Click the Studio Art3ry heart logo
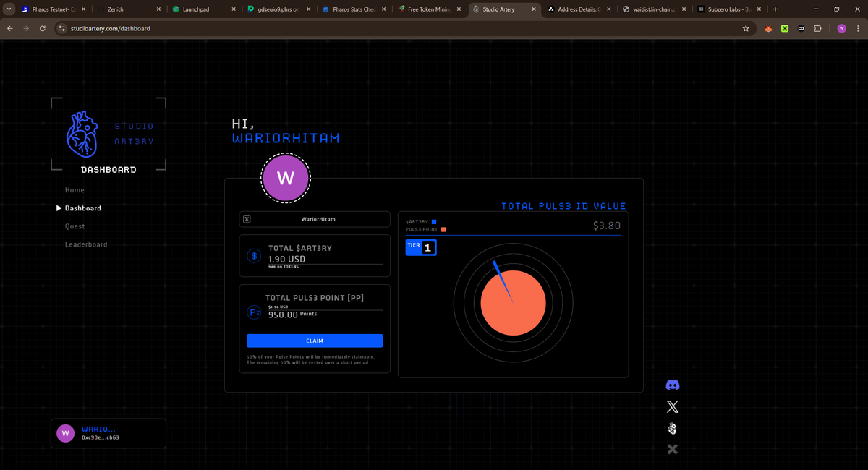Image resolution: width=868 pixels, height=470 pixels. pos(82,134)
